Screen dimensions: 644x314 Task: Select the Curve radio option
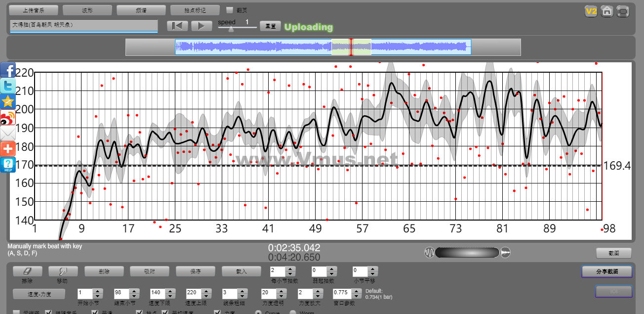pos(258,313)
